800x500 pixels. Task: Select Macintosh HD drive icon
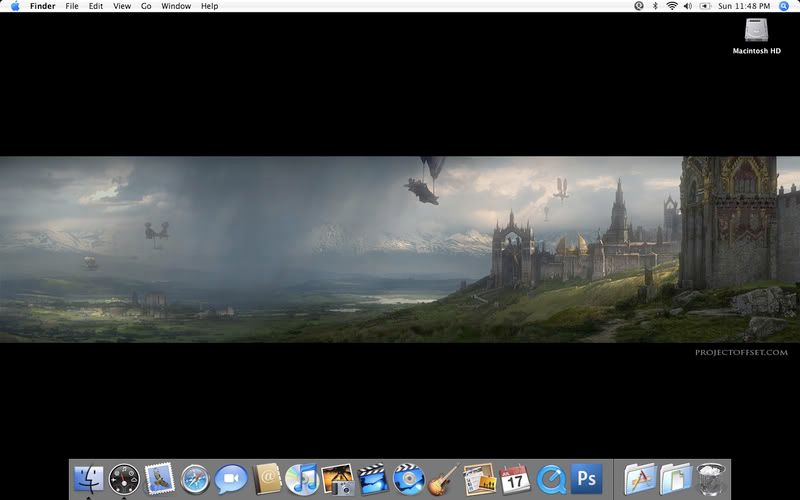pos(756,30)
